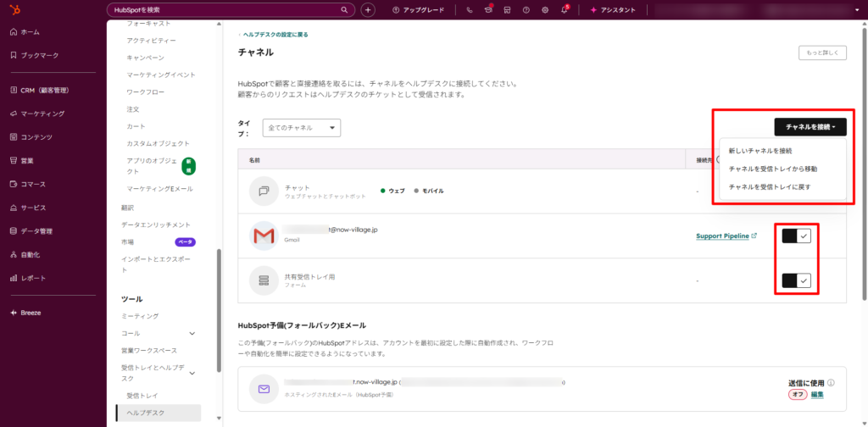
Task: Open ミーティング settings item
Action: click(140, 316)
